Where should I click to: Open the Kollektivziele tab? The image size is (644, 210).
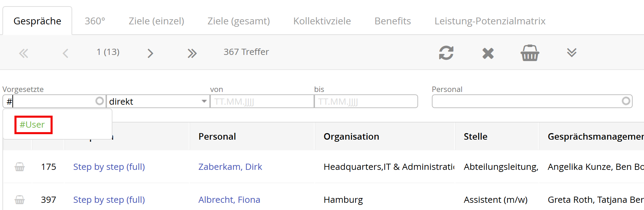point(322,21)
